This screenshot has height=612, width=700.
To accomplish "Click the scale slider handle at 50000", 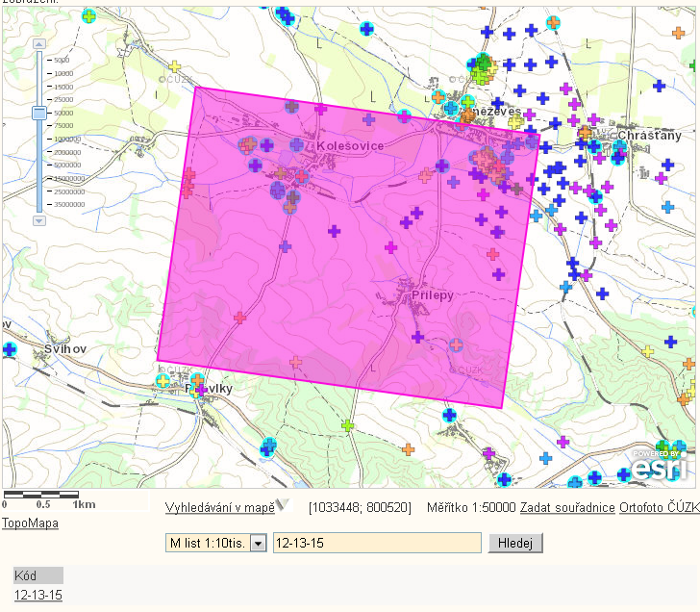I will (39, 113).
